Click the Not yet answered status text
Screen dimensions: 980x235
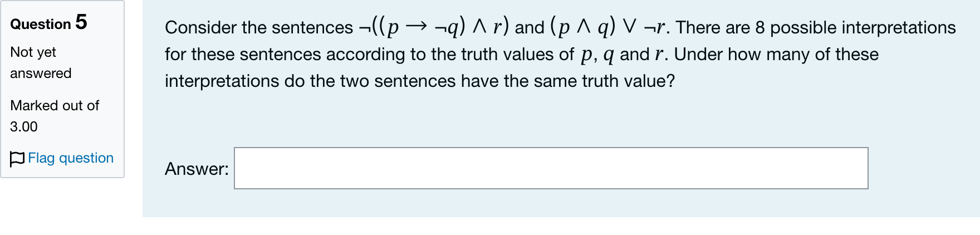[41, 62]
